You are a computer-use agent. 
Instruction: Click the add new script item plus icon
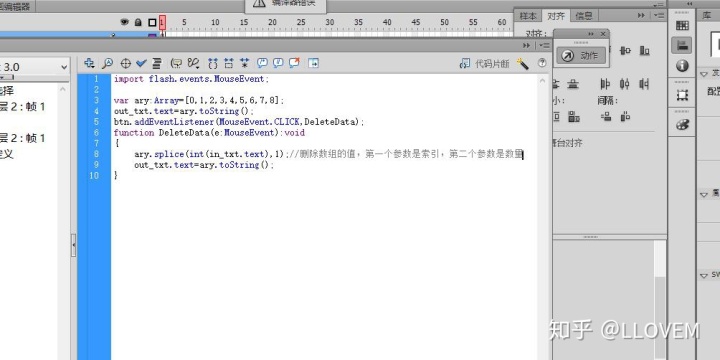[90, 63]
